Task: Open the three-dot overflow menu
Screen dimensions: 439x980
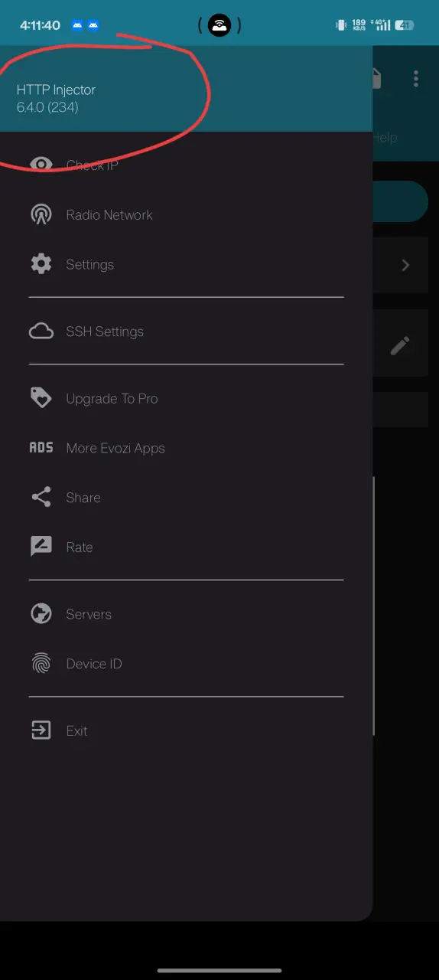Action: [416, 78]
